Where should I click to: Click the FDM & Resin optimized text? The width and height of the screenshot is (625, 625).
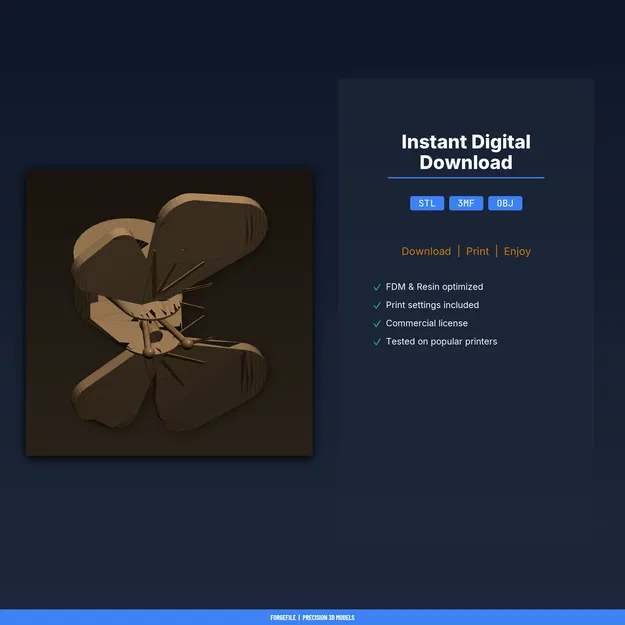(434, 287)
